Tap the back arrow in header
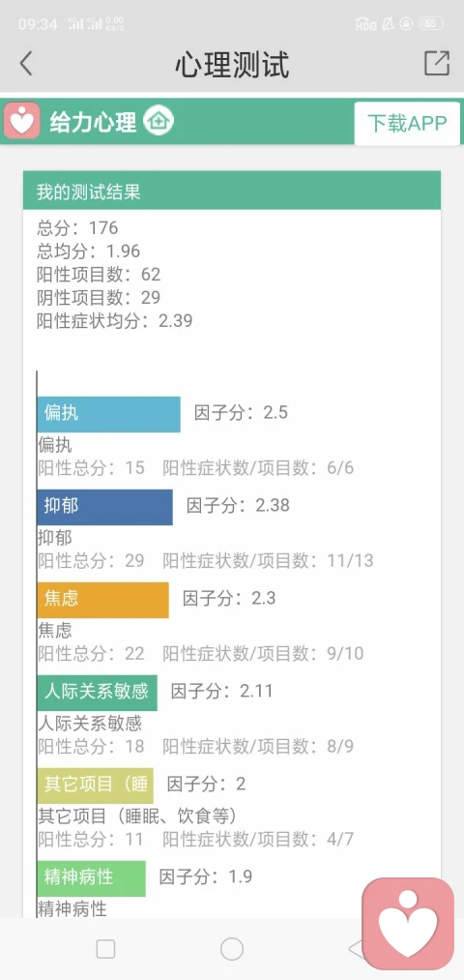This screenshot has height=980, width=464. (25, 64)
